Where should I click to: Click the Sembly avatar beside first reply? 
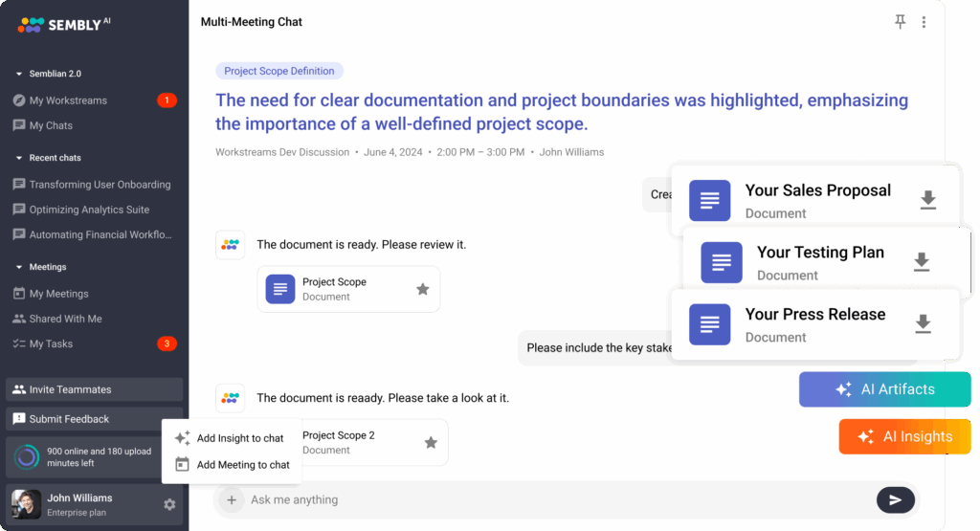230,245
